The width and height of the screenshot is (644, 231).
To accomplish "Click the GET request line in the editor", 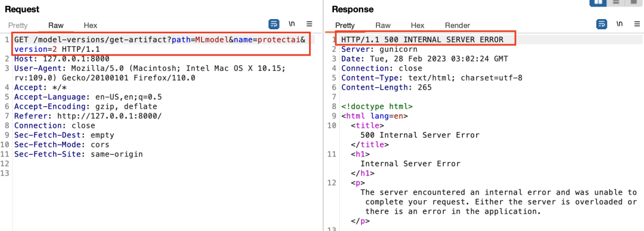I will coord(162,44).
